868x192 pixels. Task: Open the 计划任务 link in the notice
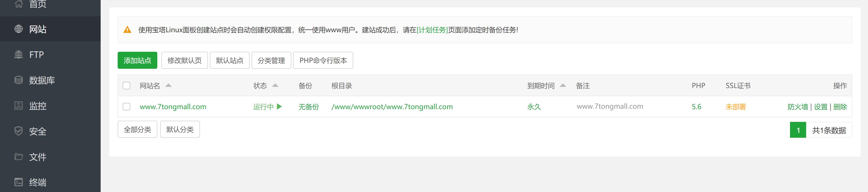pyautogui.click(x=432, y=30)
